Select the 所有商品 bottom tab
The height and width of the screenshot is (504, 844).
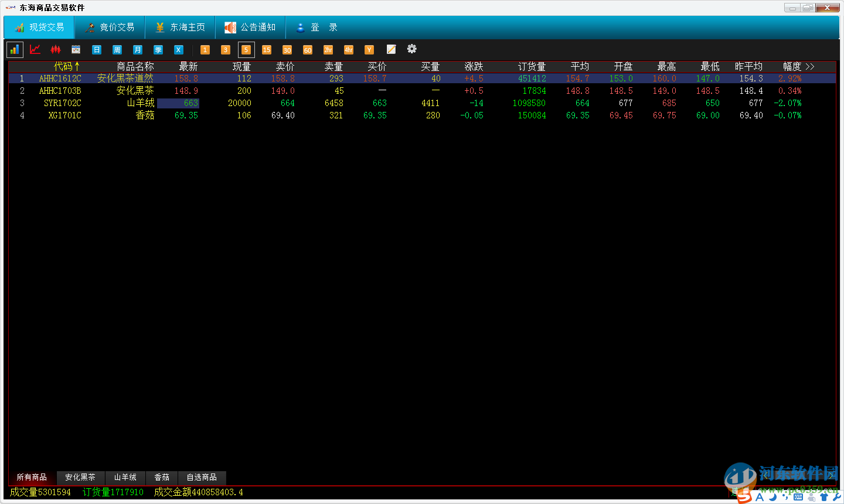point(32,478)
